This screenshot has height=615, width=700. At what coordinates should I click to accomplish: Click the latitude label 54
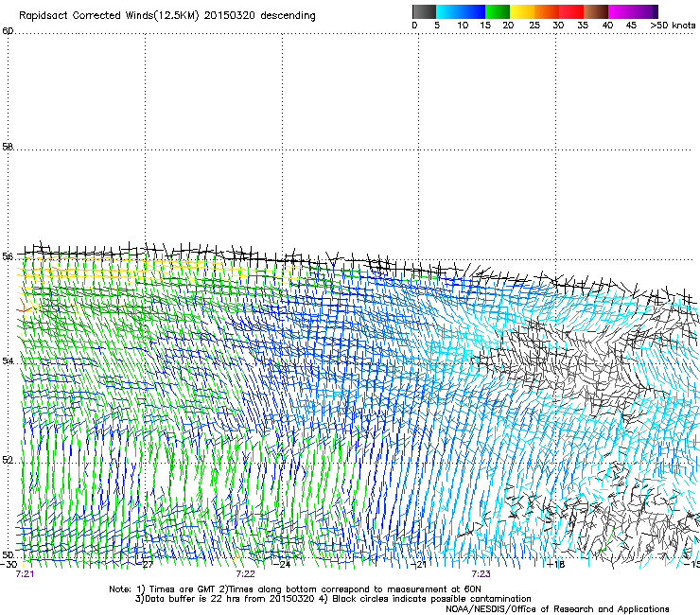pos(8,360)
